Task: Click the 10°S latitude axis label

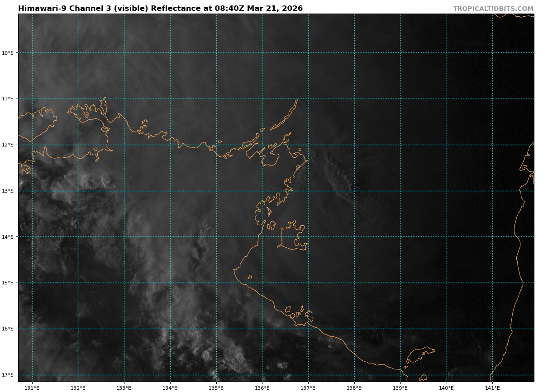Action: point(8,53)
